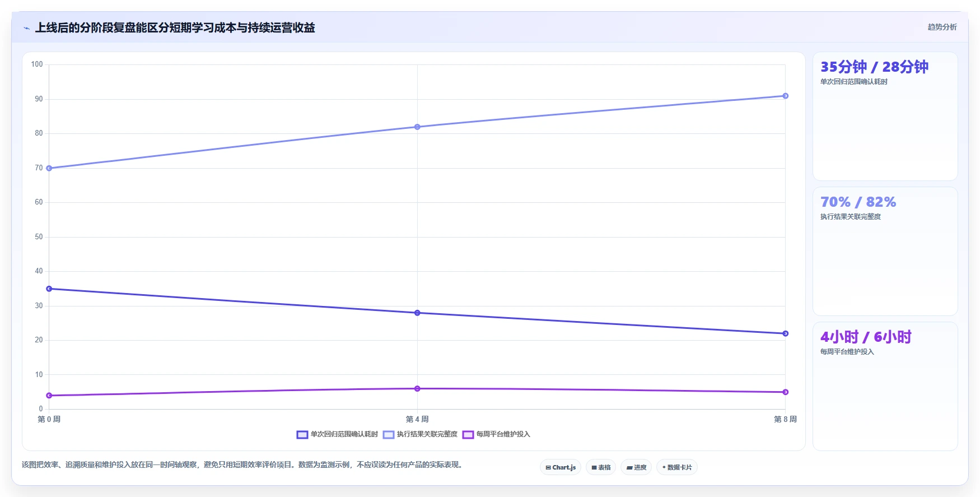Open the 趋势分析 label
Viewport: 980px width, 497px height.
click(942, 27)
